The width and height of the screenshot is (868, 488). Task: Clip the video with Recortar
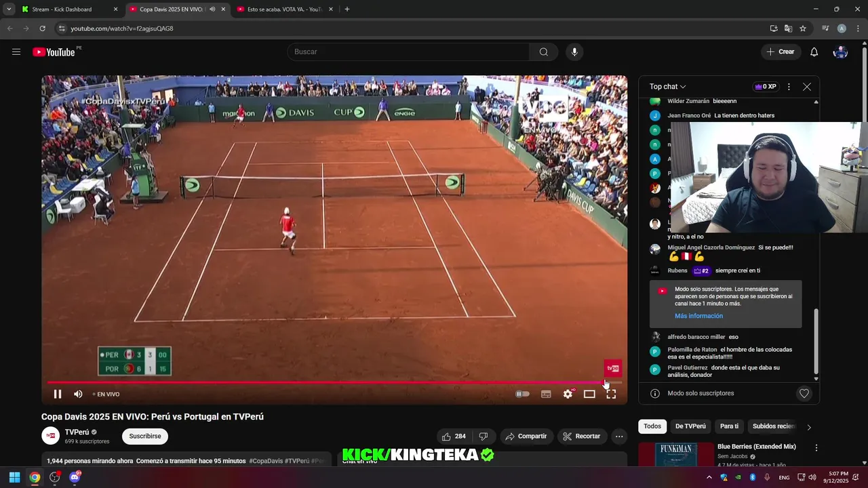point(582,436)
